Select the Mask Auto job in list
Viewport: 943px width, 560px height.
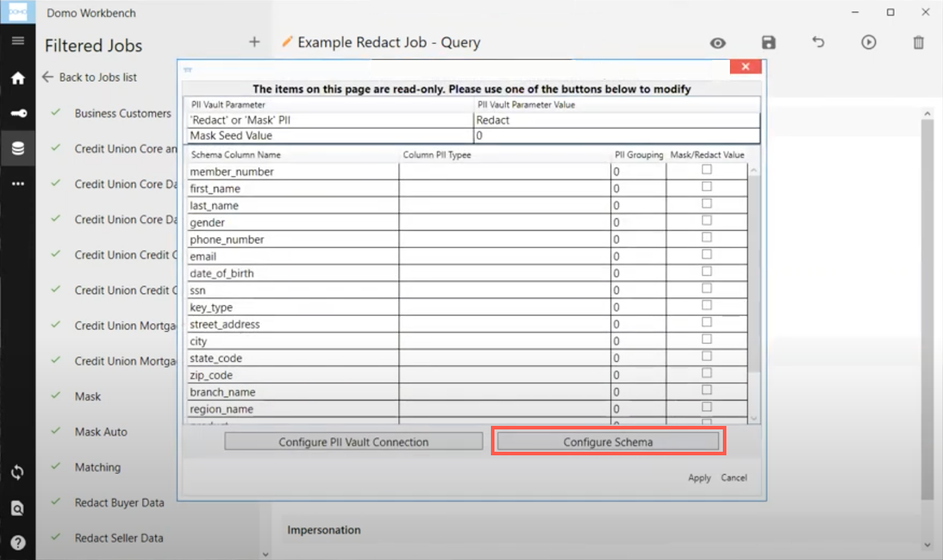point(101,432)
